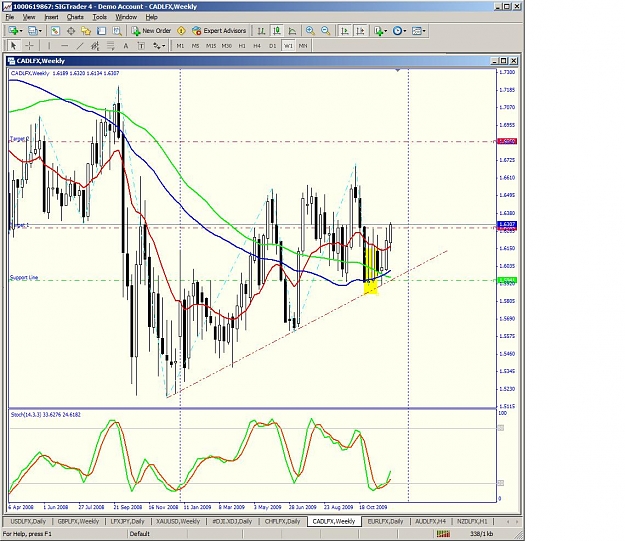This screenshot has height=541, width=625.
Task: Click the Stoch(14,3,3) indicator label
Action: (46, 415)
